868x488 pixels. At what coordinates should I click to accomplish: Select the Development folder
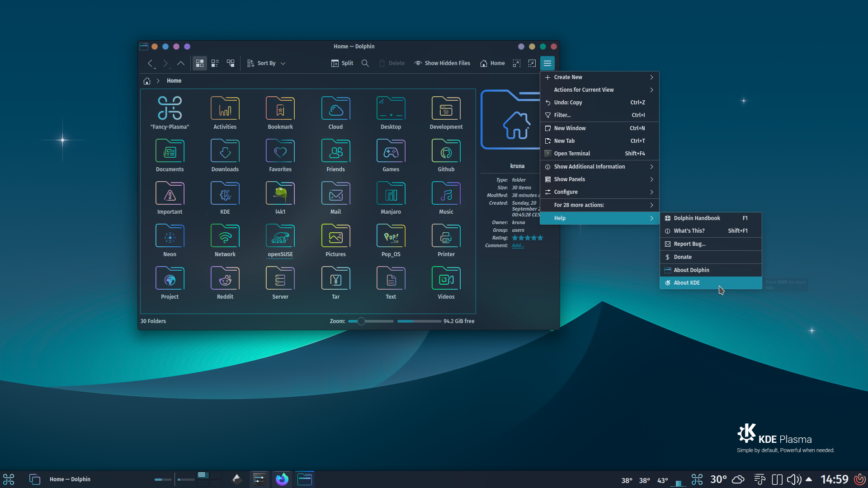pos(446,113)
